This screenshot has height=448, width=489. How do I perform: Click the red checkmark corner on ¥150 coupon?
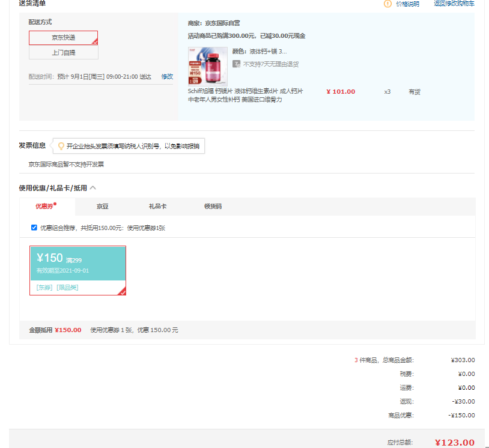pos(121,291)
